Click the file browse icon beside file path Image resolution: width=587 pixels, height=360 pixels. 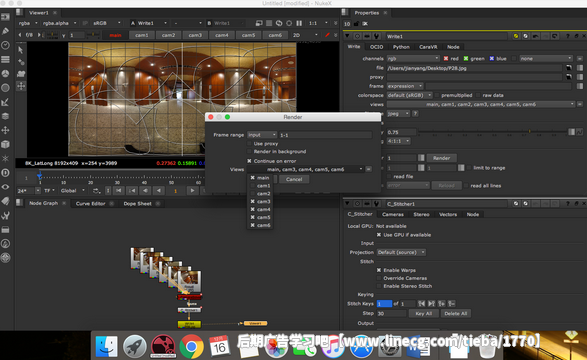569,68
